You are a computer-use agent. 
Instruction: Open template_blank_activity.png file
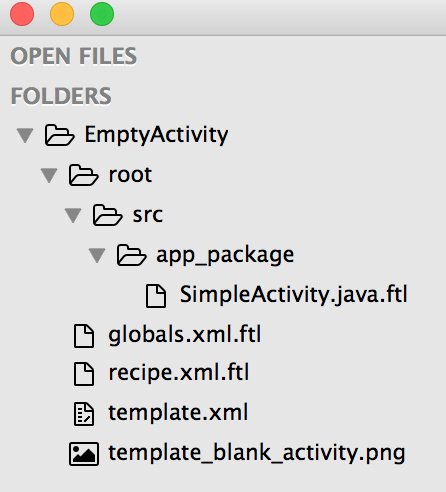(x=257, y=453)
